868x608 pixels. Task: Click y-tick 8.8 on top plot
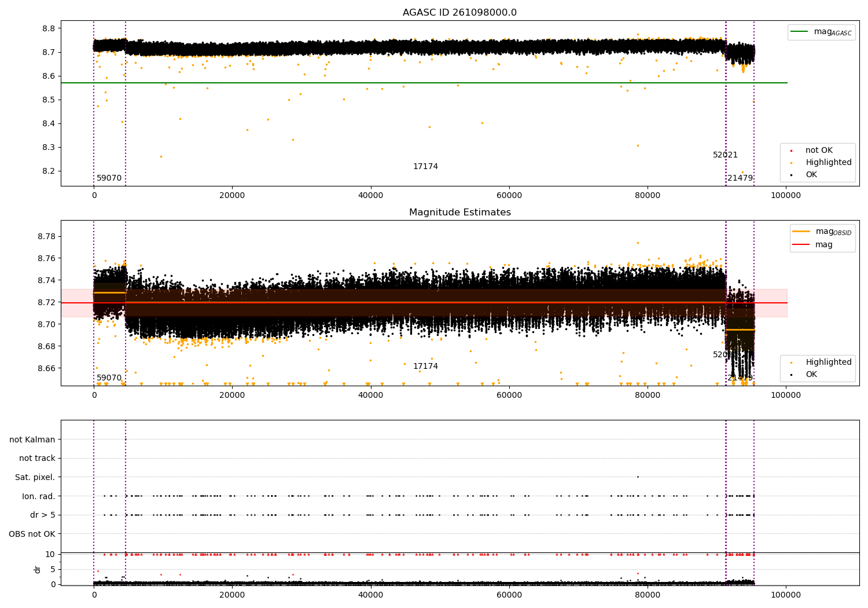(x=49, y=28)
